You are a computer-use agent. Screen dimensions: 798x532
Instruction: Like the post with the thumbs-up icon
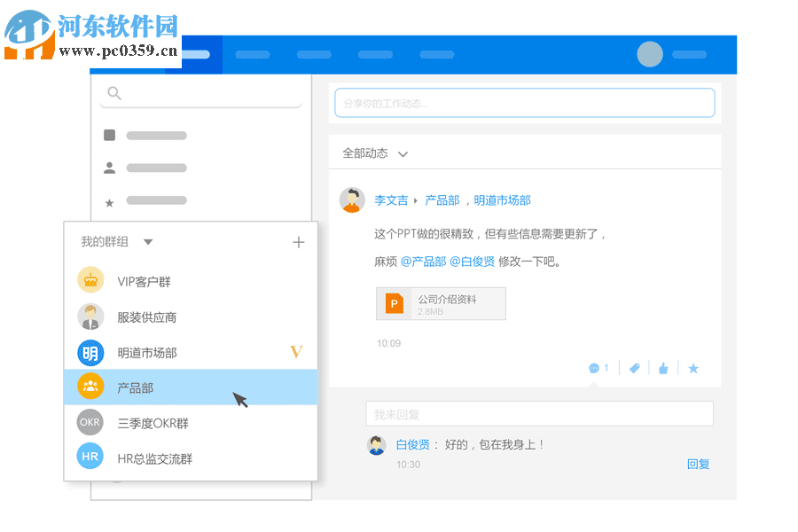[664, 367]
